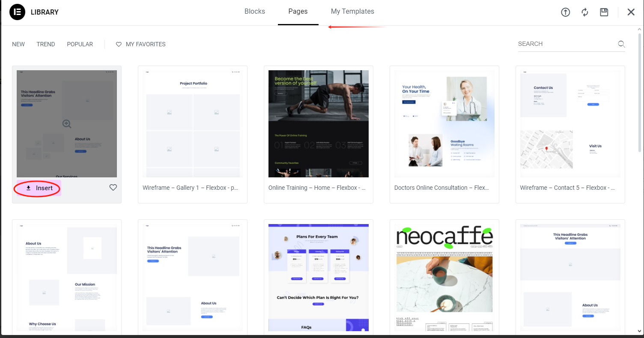644x338 pixels.
Task: Click the heart icon on My Favorites filter
Action: (x=118, y=44)
